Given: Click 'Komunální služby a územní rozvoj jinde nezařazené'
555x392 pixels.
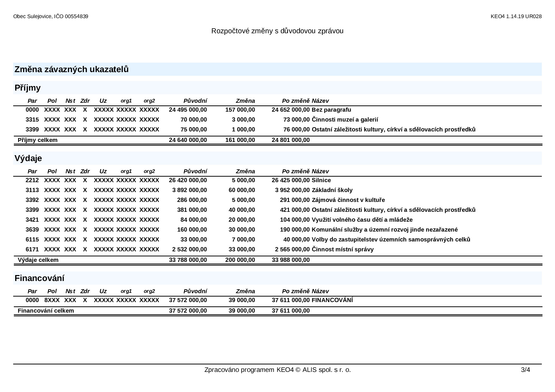Looking at the screenshot, I should click(385, 230).
